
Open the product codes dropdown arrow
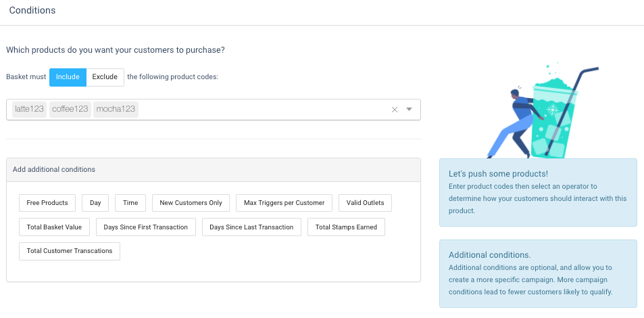click(409, 110)
